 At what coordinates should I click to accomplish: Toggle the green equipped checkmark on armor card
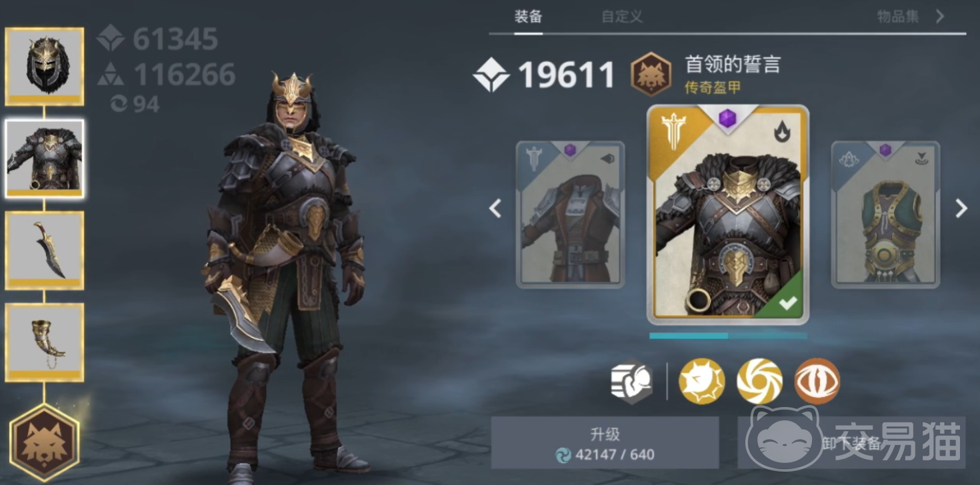787,304
